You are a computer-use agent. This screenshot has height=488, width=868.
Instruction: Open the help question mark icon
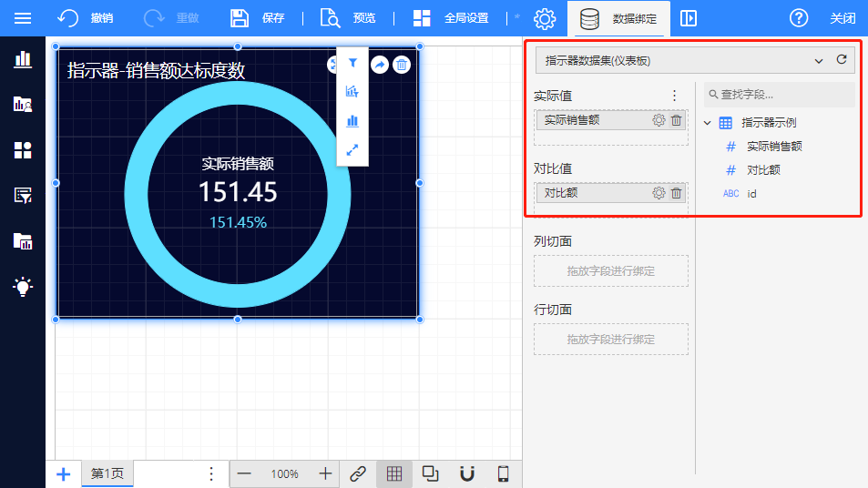tap(799, 18)
